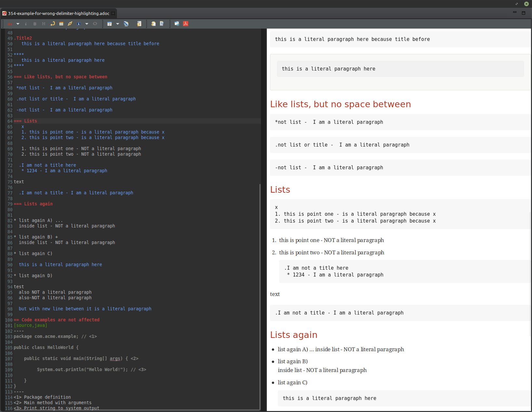
Task: Toggle the table of contents display
Action: coord(139,24)
